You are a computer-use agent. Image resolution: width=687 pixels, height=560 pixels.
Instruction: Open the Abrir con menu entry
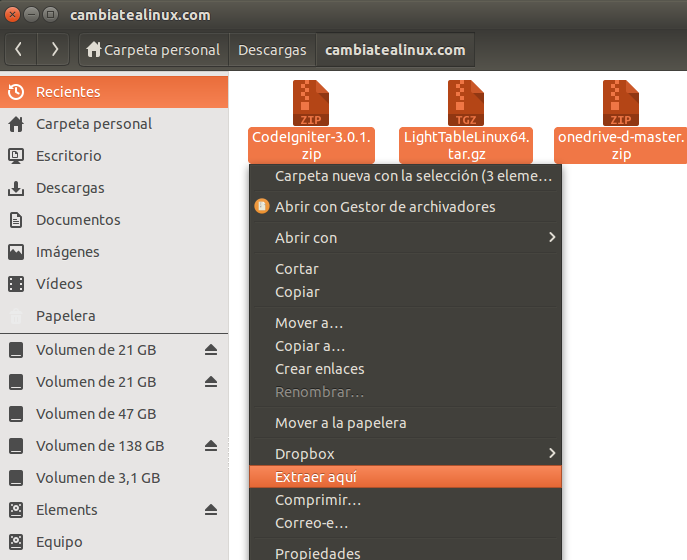(405, 238)
